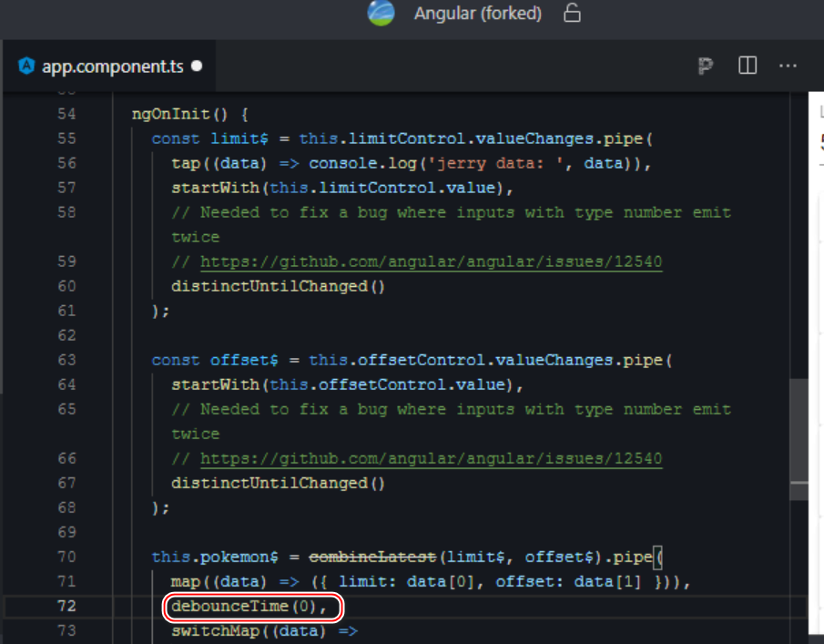
Task: Click startWith on line 64
Action: tap(216, 384)
